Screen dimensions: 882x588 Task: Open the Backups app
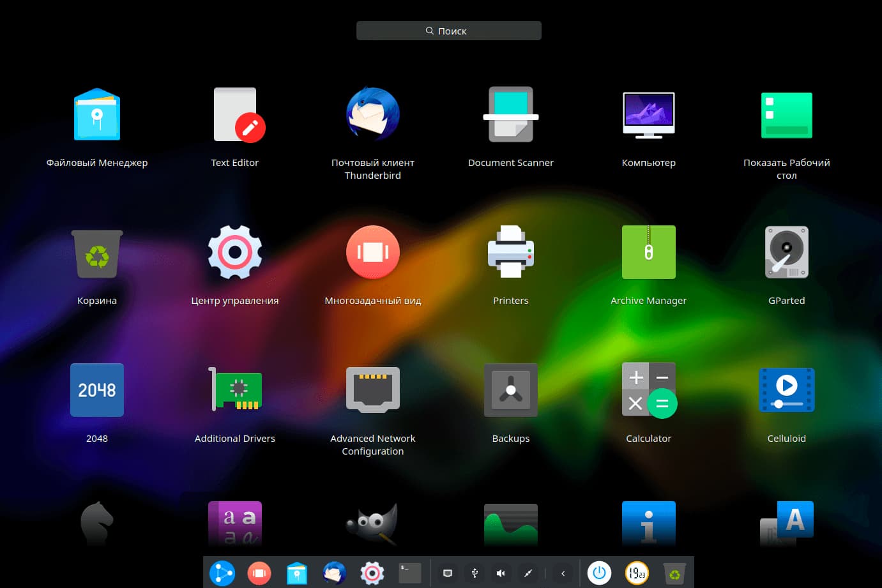coord(511,390)
